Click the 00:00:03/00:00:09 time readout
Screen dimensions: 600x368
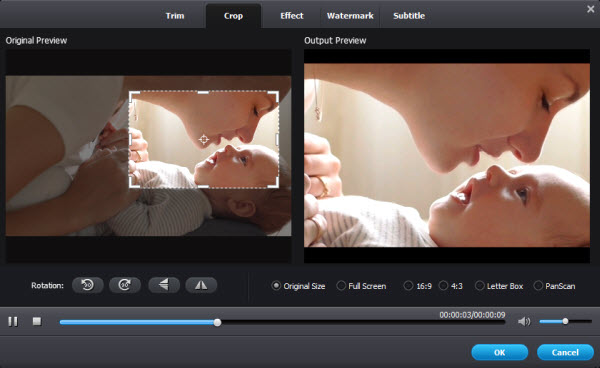[x=472, y=315]
